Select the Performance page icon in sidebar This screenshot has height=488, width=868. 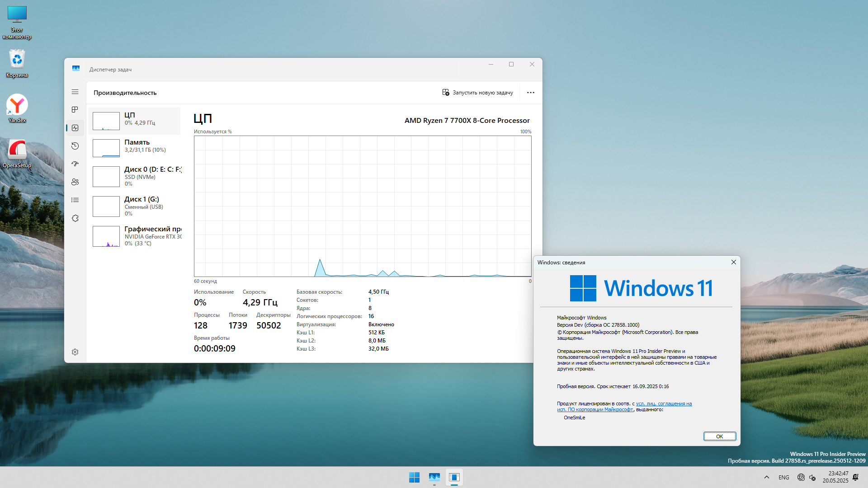click(x=75, y=128)
